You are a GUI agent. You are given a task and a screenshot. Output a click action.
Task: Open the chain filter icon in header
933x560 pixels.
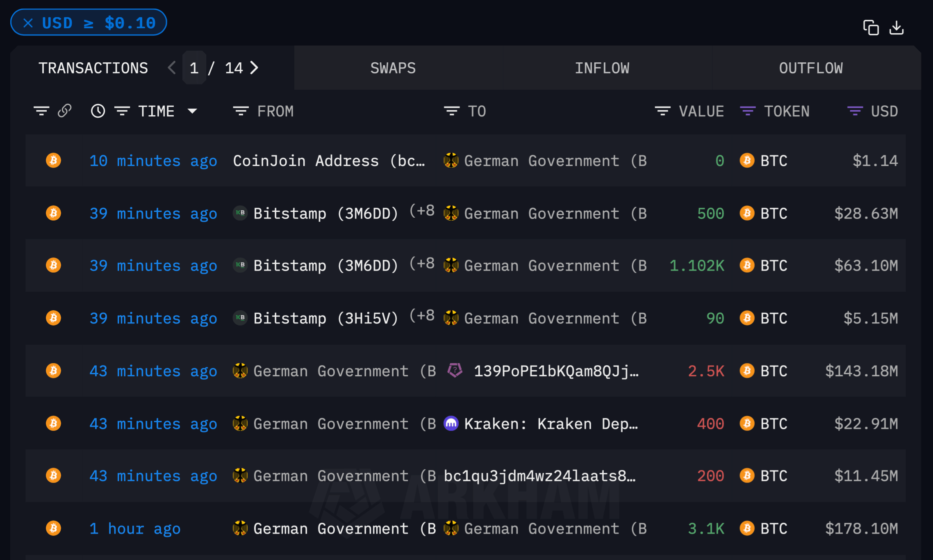click(x=41, y=111)
